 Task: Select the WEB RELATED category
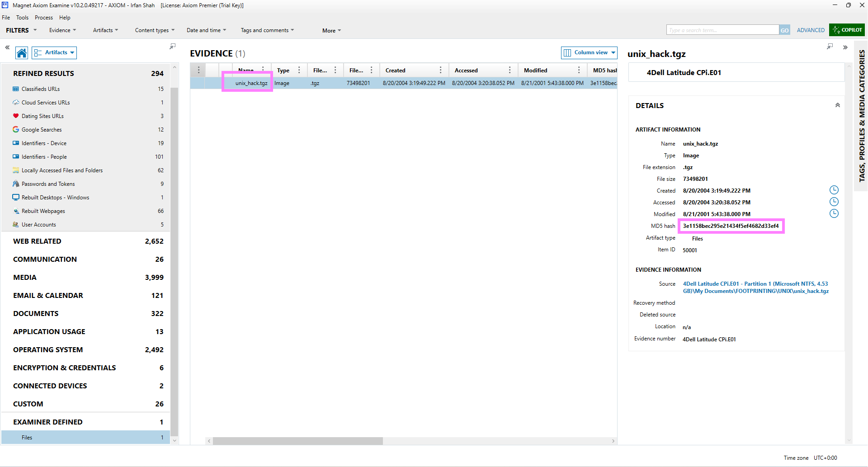pos(86,241)
